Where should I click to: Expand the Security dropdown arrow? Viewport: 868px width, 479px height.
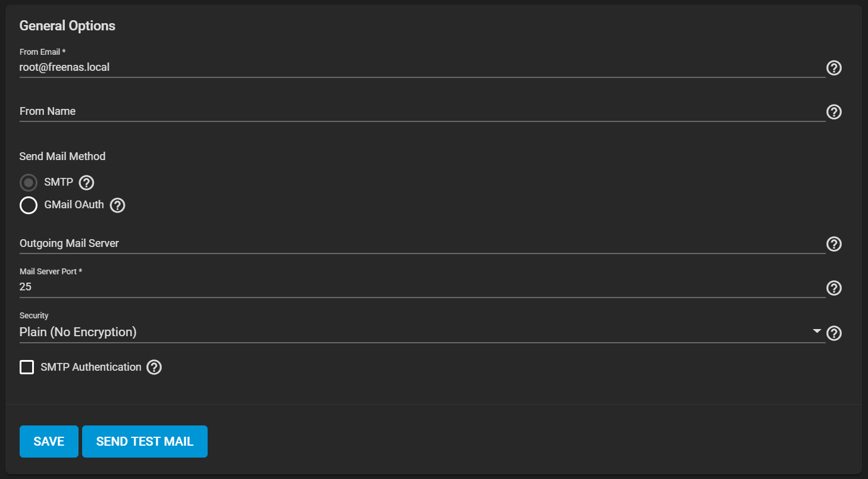(817, 331)
